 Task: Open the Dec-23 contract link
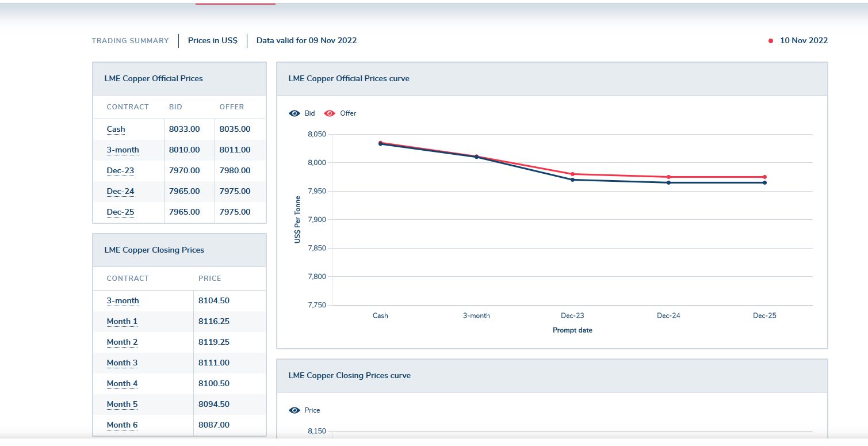[x=120, y=171]
